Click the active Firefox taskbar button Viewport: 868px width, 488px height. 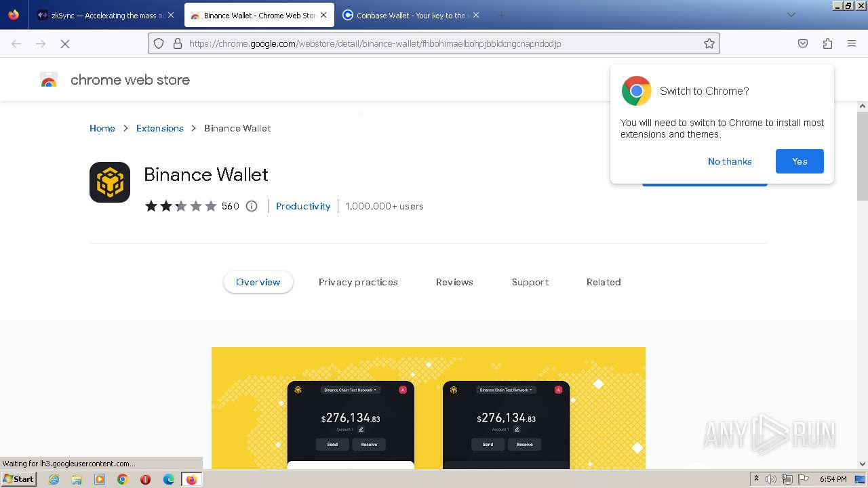tap(192, 479)
